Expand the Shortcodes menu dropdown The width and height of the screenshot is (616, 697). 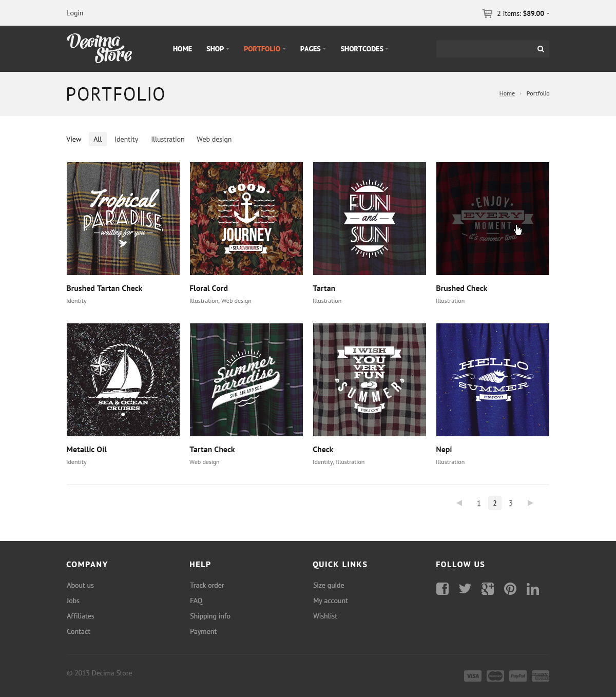click(364, 49)
